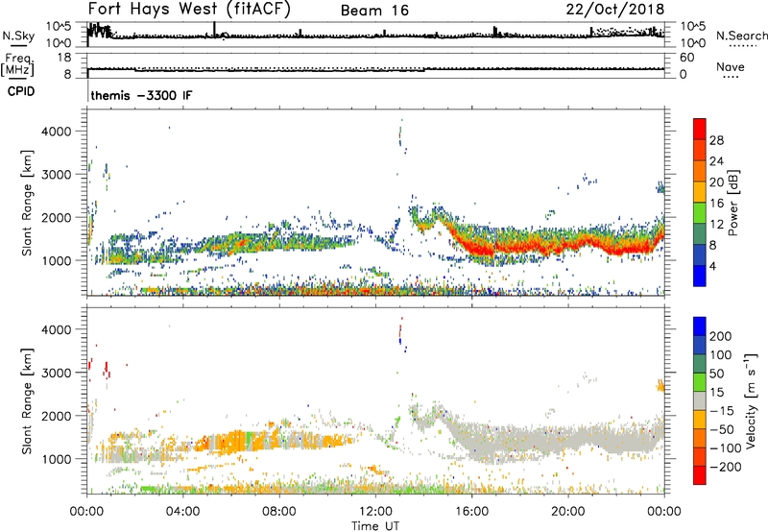Click the 'Beam 16' label

374,11
